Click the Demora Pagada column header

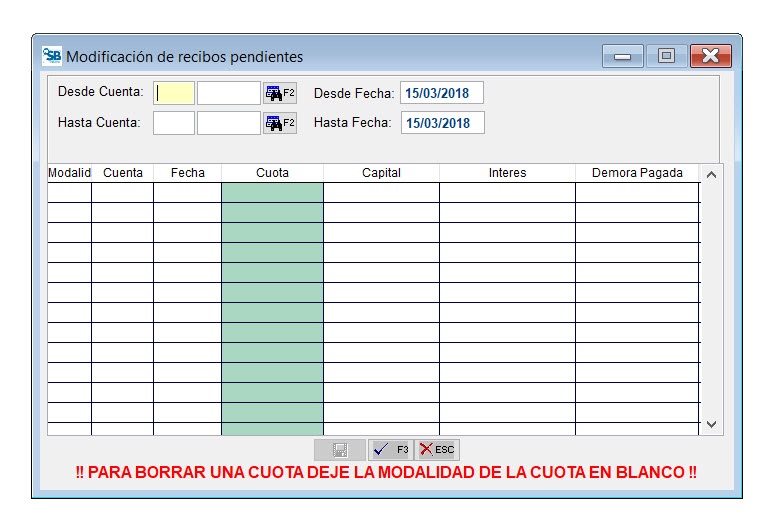point(637,173)
